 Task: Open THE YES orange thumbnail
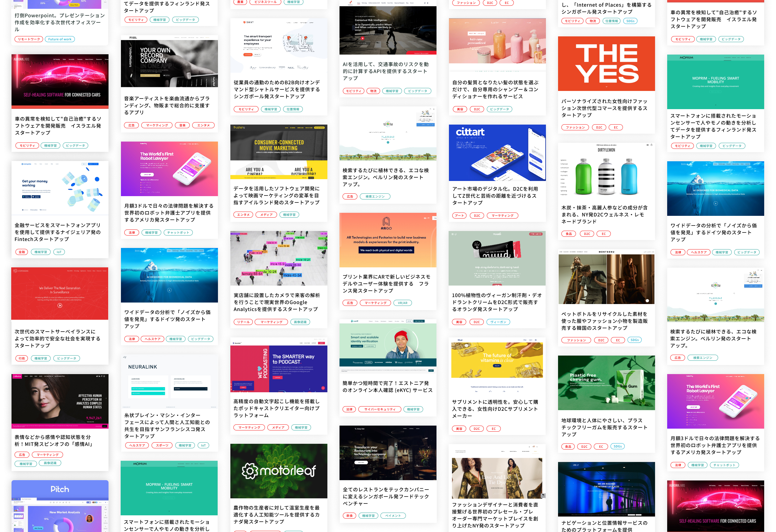(606, 63)
